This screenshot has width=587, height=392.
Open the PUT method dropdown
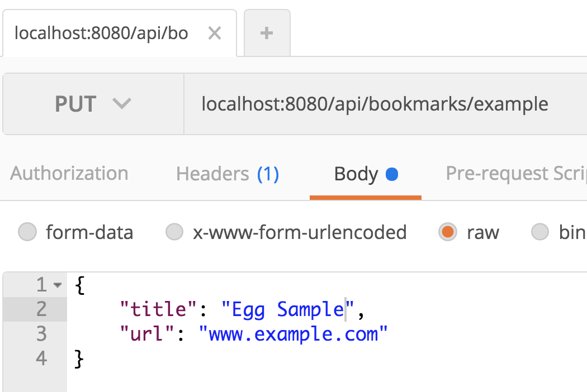click(93, 104)
